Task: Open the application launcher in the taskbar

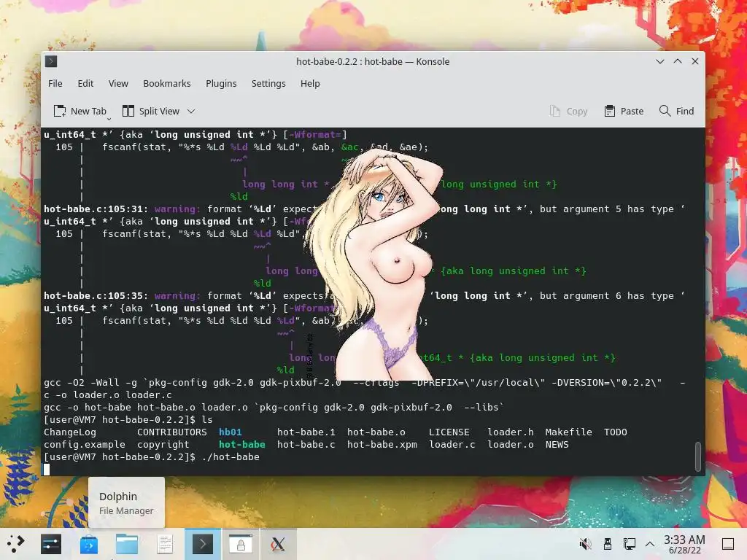Action: point(15,543)
